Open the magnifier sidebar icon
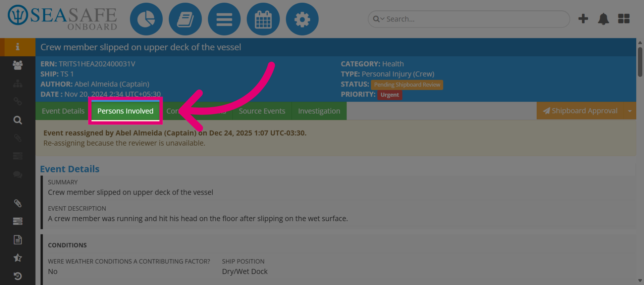 [x=17, y=120]
